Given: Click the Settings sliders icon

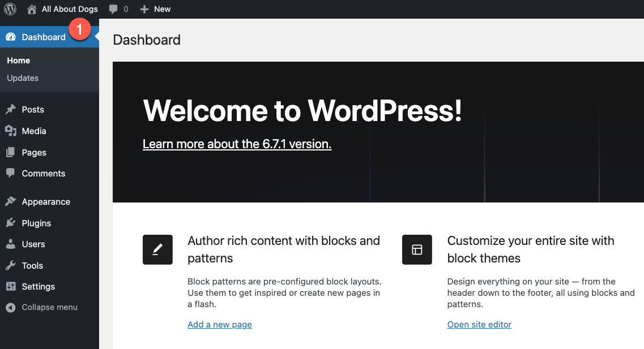Looking at the screenshot, I should point(11,286).
